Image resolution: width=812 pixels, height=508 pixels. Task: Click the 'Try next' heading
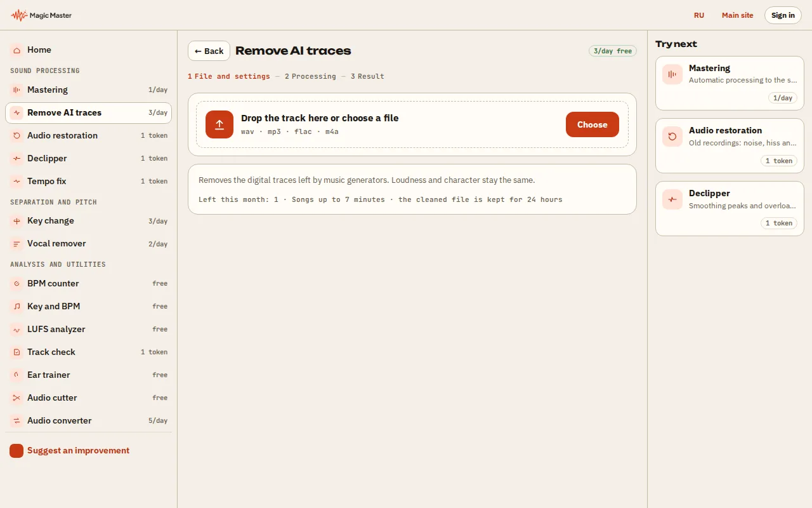coord(676,44)
